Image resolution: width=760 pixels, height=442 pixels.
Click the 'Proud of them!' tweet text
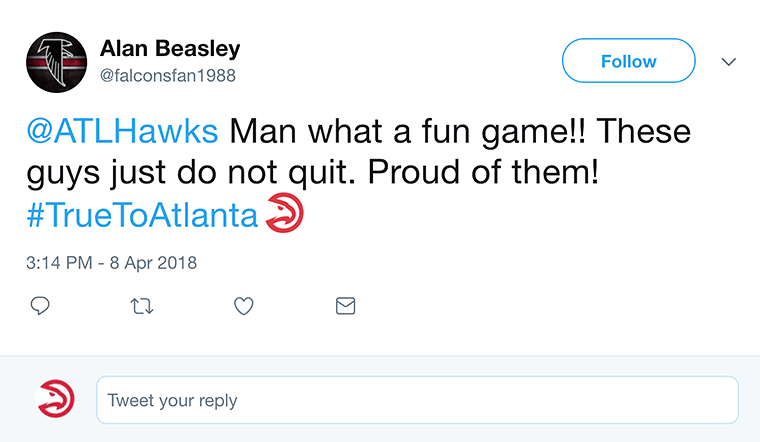pyautogui.click(x=483, y=172)
